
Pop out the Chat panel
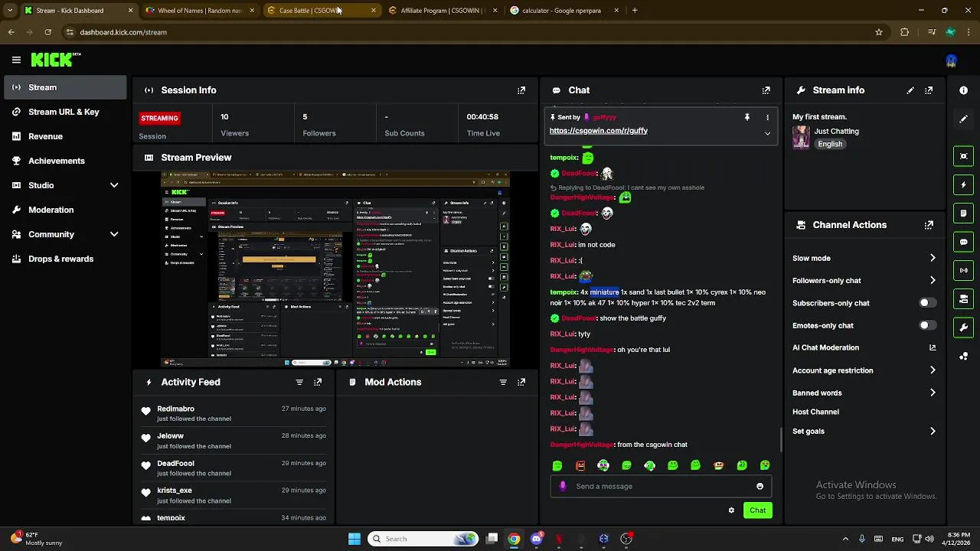pos(766,90)
